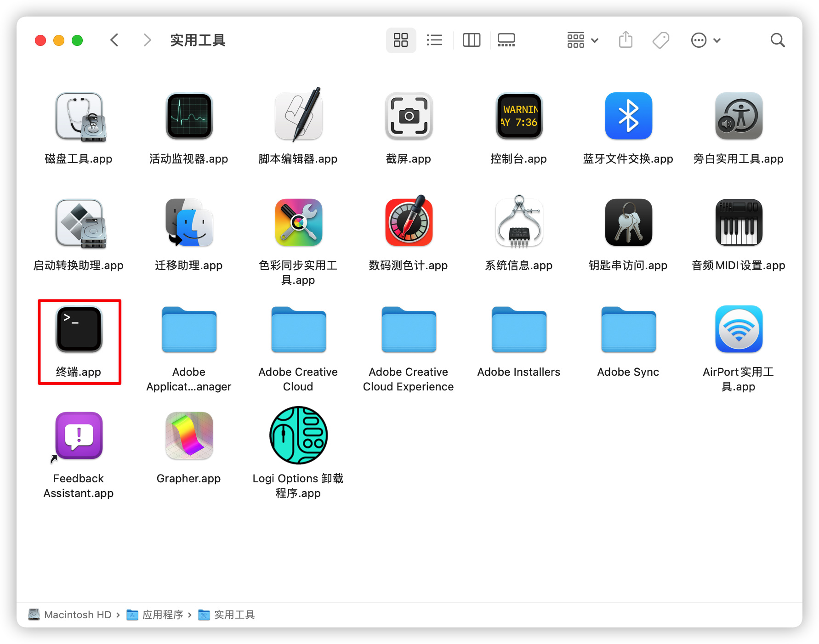Viewport: 819px width, 644px height.
Task: Open the Adobe Installers folder
Action: point(518,329)
